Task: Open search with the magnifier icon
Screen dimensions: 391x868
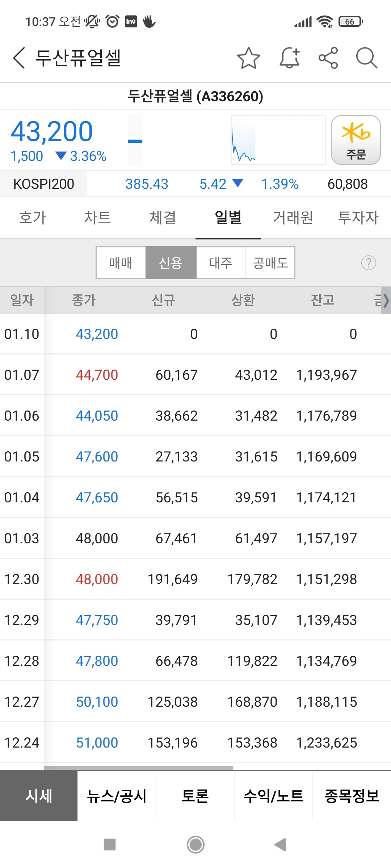Action: point(366,58)
